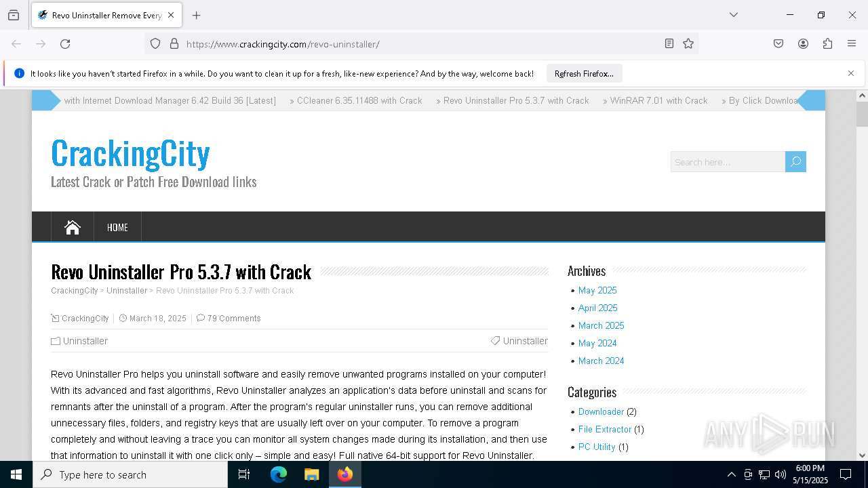Jump to 79 Comments link

point(234,319)
